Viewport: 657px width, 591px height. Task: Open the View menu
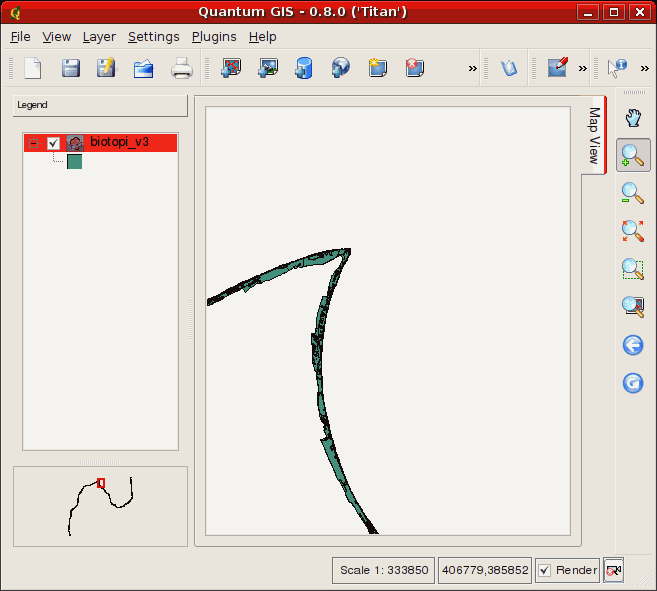[x=57, y=37]
